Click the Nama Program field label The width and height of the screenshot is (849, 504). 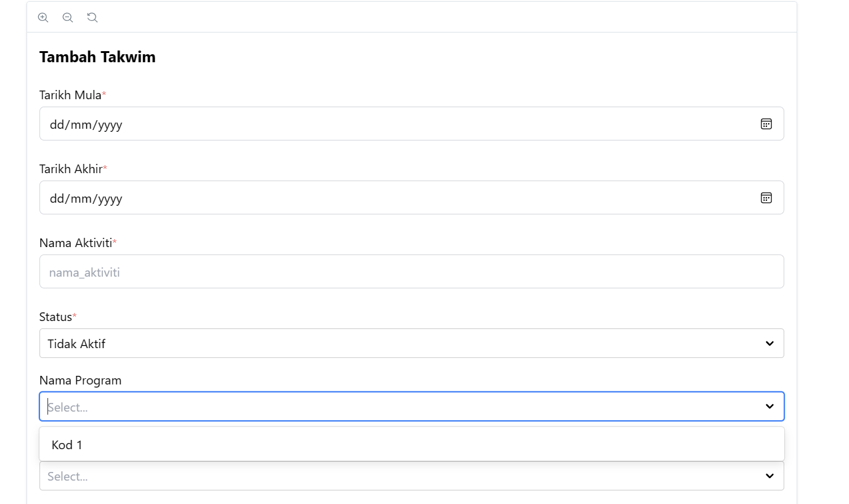click(80, 380)
